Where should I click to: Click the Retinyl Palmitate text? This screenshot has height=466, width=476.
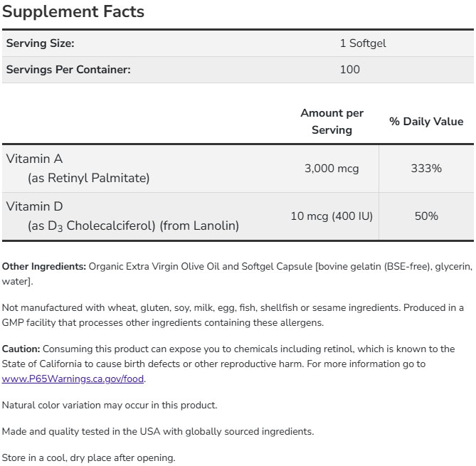tap(88, 179)
